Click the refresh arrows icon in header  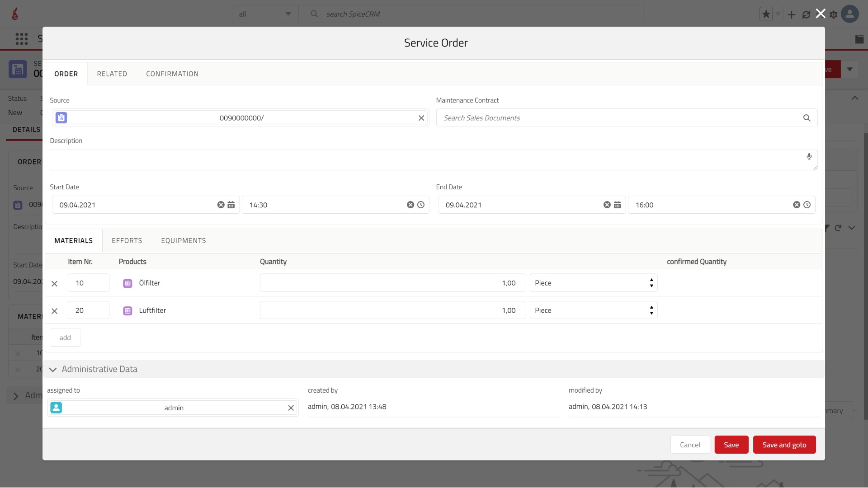click(806, 15)
